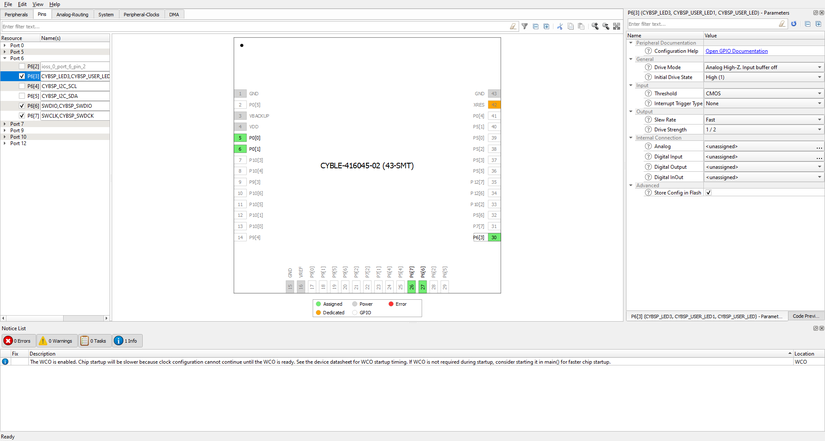Open help icon beside Drive Strength
Image resolution: width=825 pixels, height=441 pixels.
tap(648, 129)
